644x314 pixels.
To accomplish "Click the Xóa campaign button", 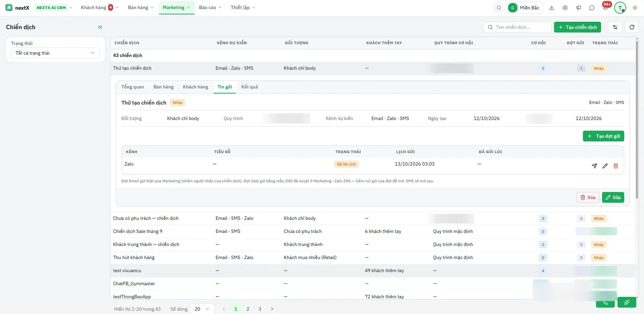I will [588, 197].
